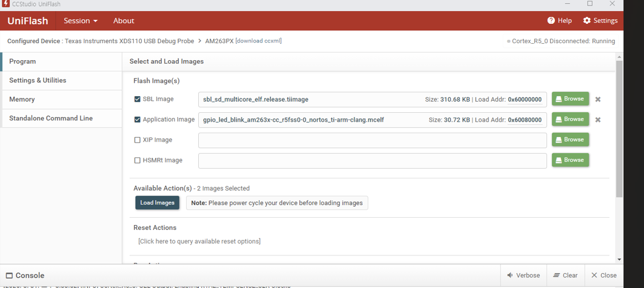
Task: Click the power cycle note text
Action: [277, 203]
